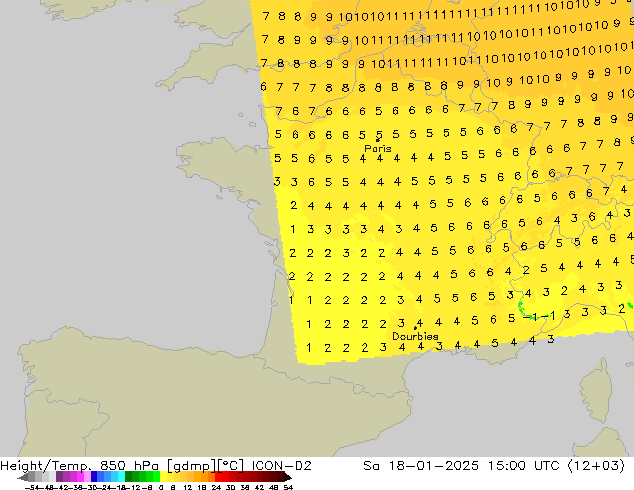Click the Dourbies location dot marker
634x490 pixels.
415,328
